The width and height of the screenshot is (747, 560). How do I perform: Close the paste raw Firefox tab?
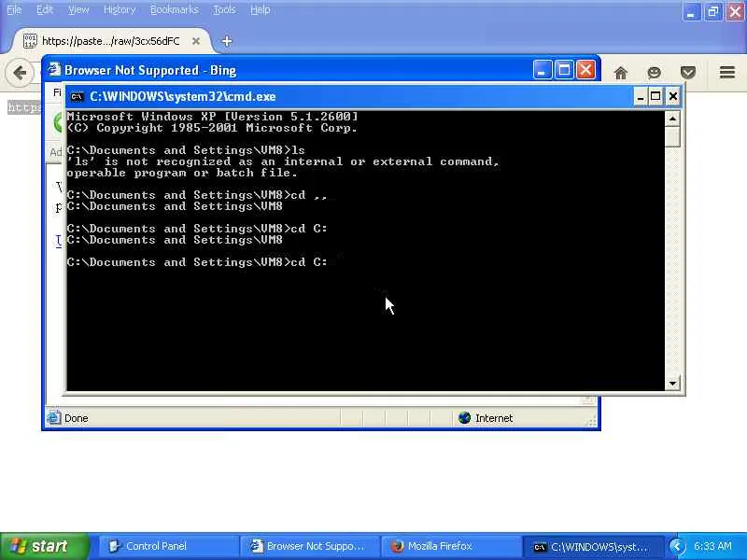click(x=196, y=41)
